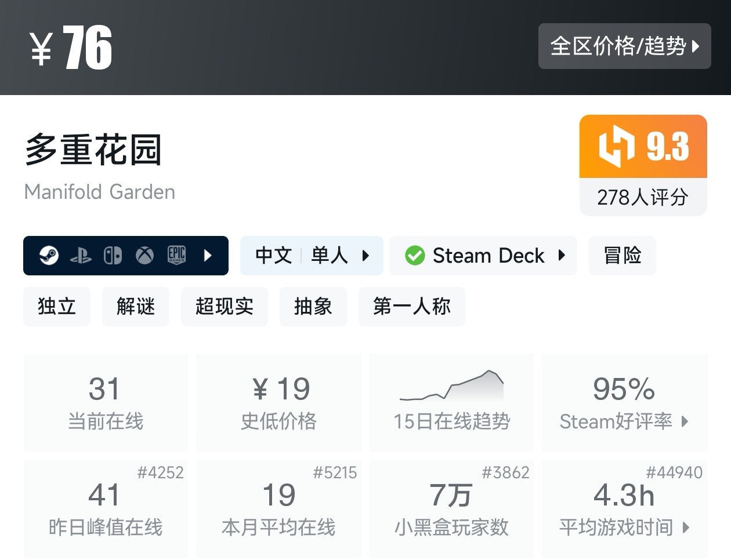
Task: Open 全区价格/趋势 price comparison
Action: [625, 46]
